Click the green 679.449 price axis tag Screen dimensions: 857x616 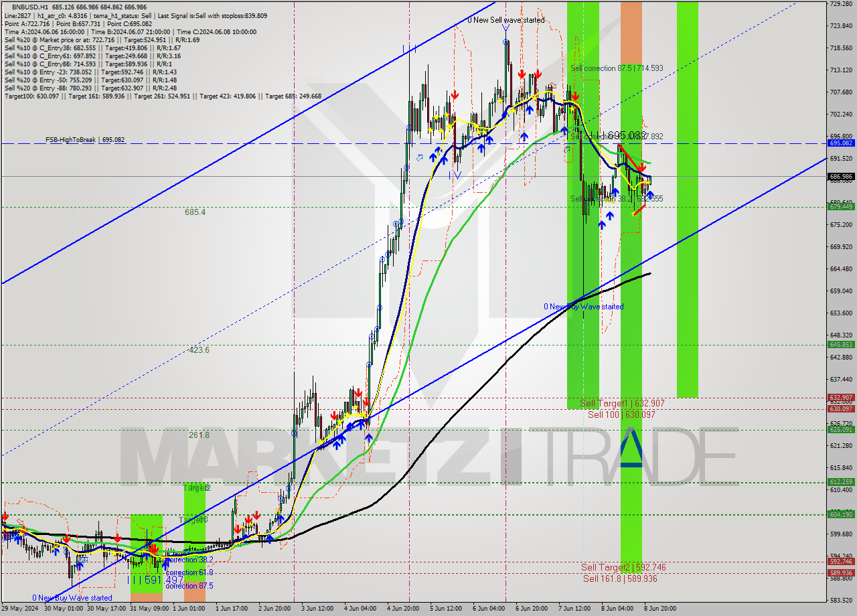(x=842, y=207)
